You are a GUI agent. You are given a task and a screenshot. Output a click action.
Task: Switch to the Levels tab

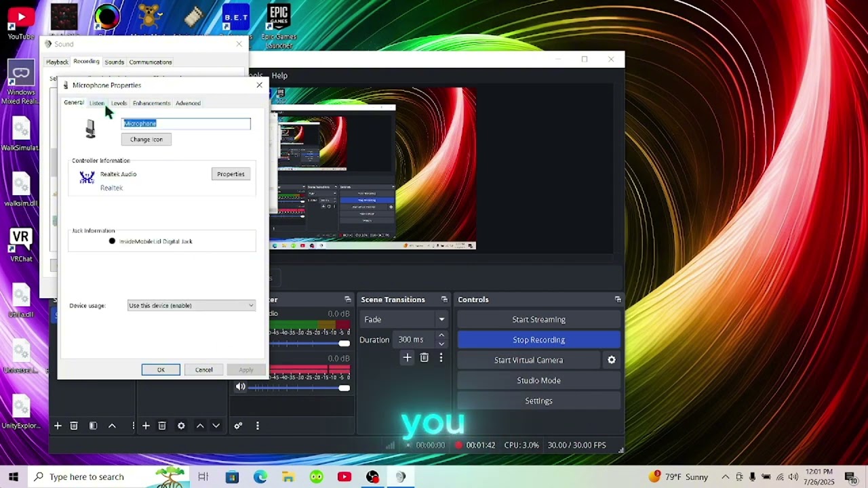pyautogui.click(x=119, y=103)
